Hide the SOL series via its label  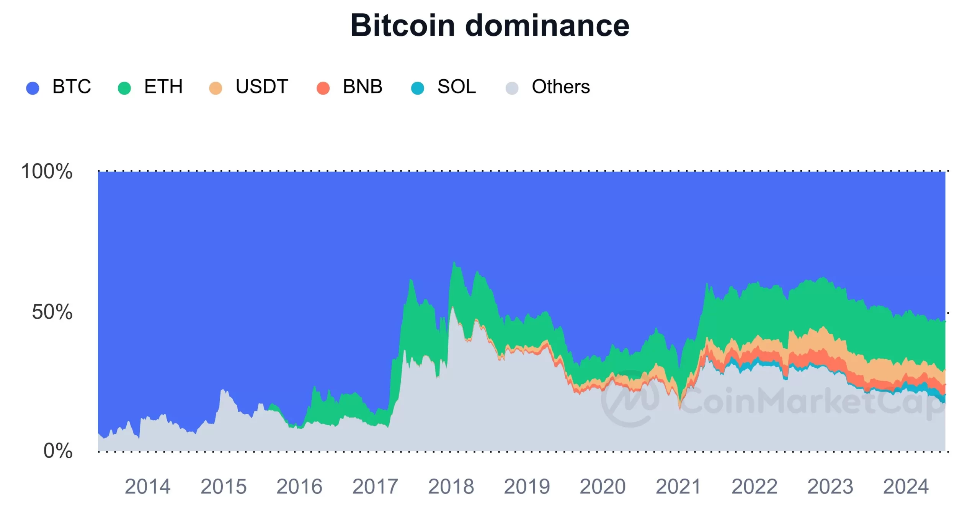point(457,87)
